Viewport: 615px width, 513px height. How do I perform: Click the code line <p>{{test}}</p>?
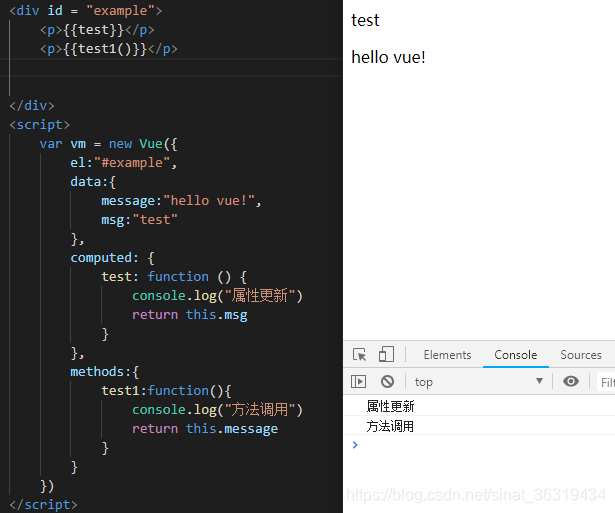pyautogui.click(x=97, y=30)
